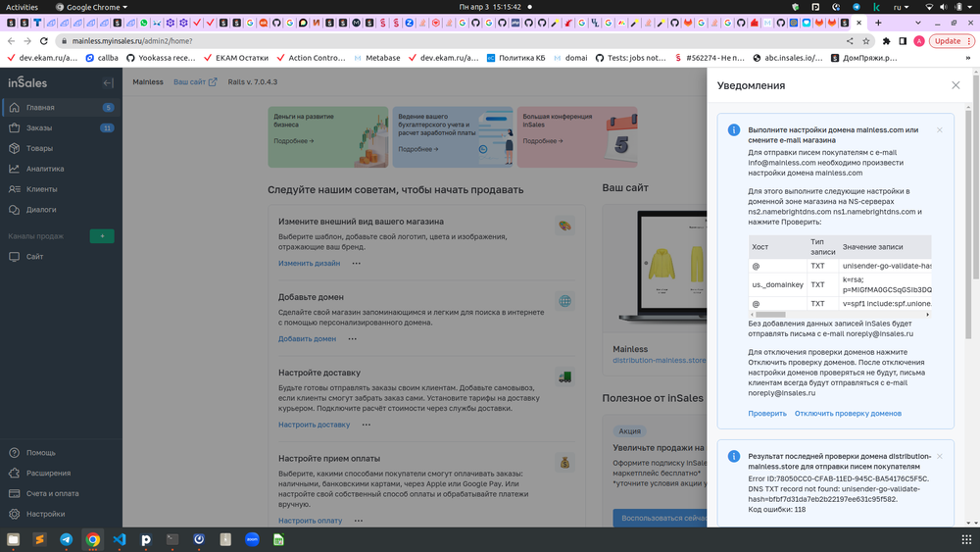Click Отключить проверку доменов link
980x552 pixels.
click(848, 414)
